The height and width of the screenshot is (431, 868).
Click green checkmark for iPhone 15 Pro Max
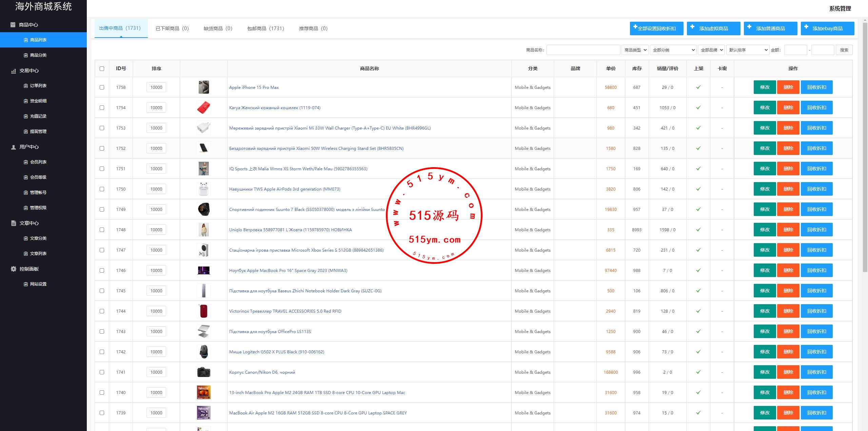(x=698, y=87)
